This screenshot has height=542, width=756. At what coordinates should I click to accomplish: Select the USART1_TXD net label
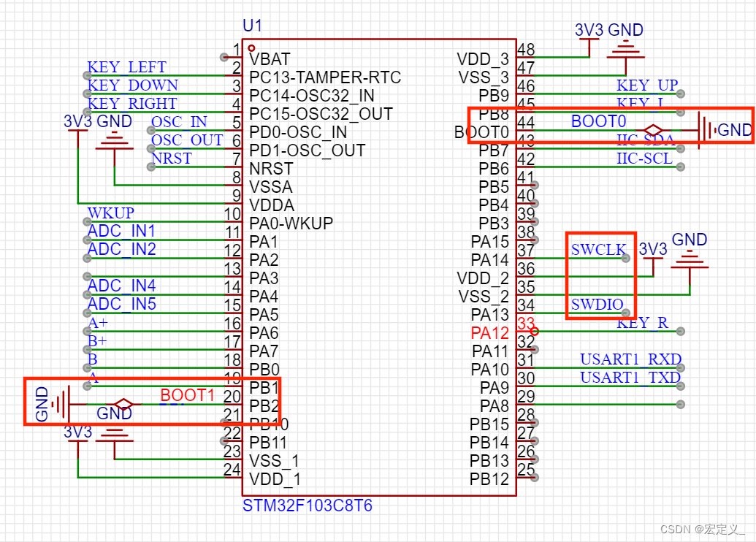click(630, 378)
